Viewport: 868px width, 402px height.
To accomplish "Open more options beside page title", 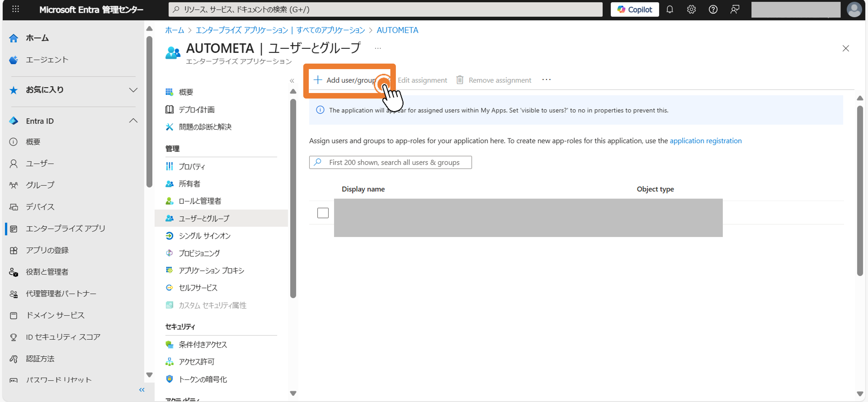I will 378,48.
